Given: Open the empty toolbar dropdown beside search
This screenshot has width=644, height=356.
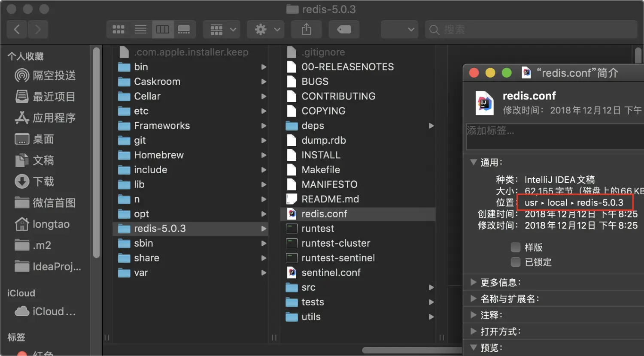Looking at the screenshot, I should point(399,30).
